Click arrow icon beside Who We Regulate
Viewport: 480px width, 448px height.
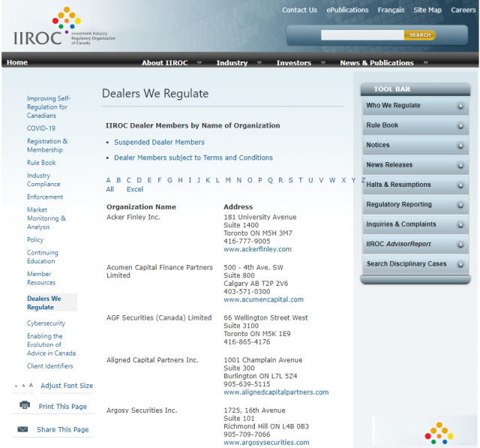click(x=460, y=106)
